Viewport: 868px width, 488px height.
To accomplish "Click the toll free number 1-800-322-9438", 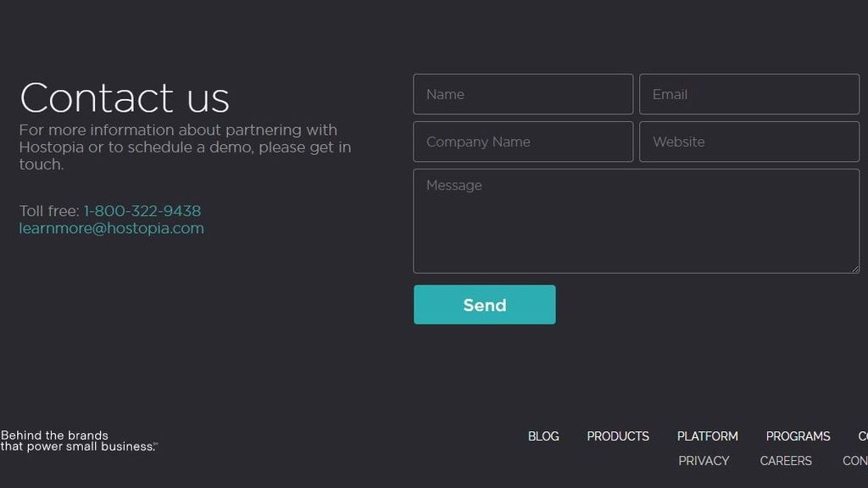I will coord(142,211).
